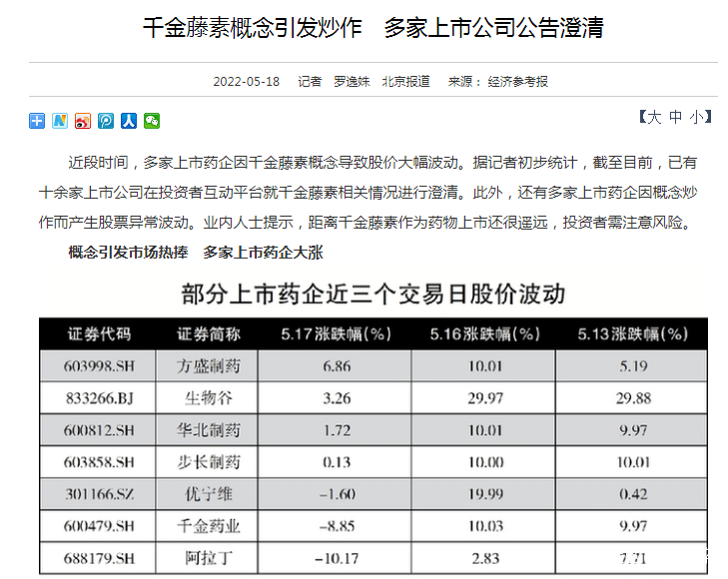Click stock code 688179.SH
This screenshot has width=728, height=579.
pos(99,558)
